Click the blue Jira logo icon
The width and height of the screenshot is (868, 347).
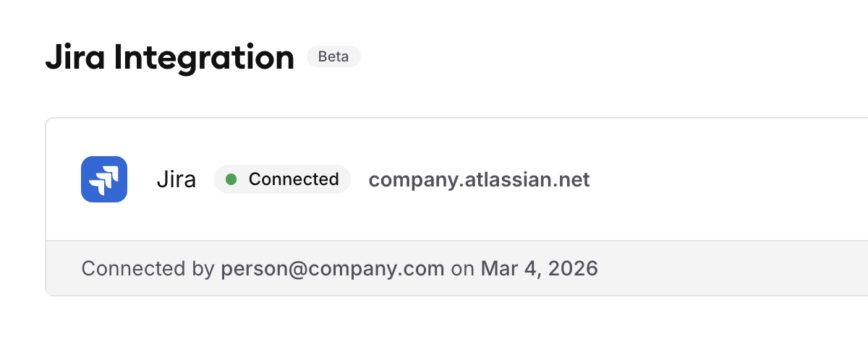[x=104, y=179]
